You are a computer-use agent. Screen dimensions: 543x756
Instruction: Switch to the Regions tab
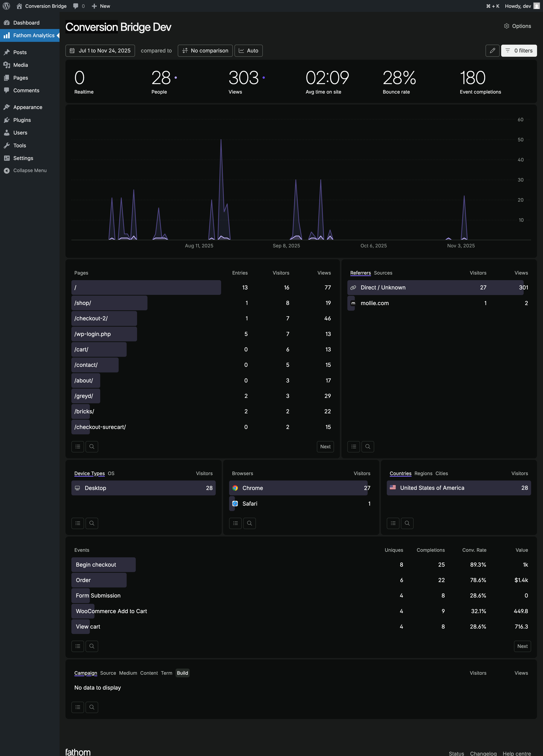tap(423, 473)
